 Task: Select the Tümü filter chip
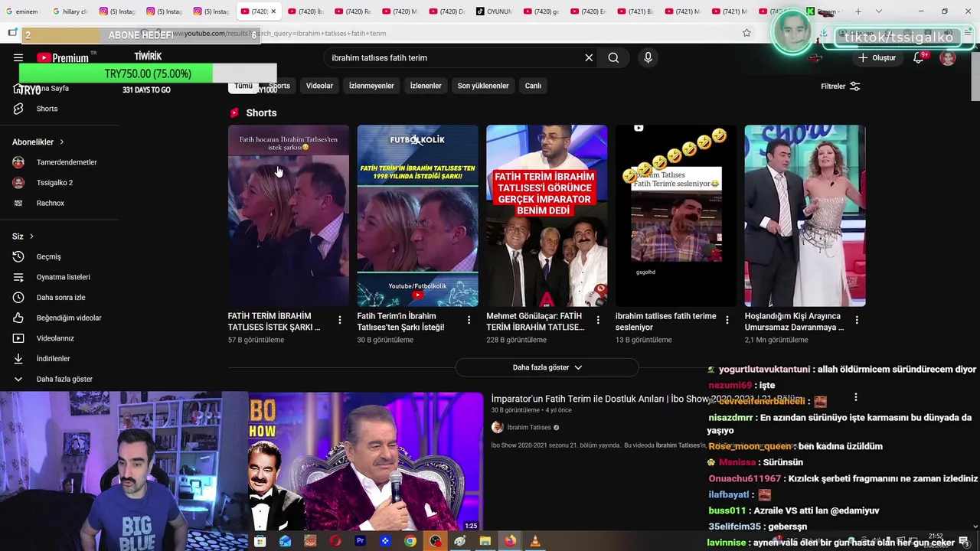point(243,86)
